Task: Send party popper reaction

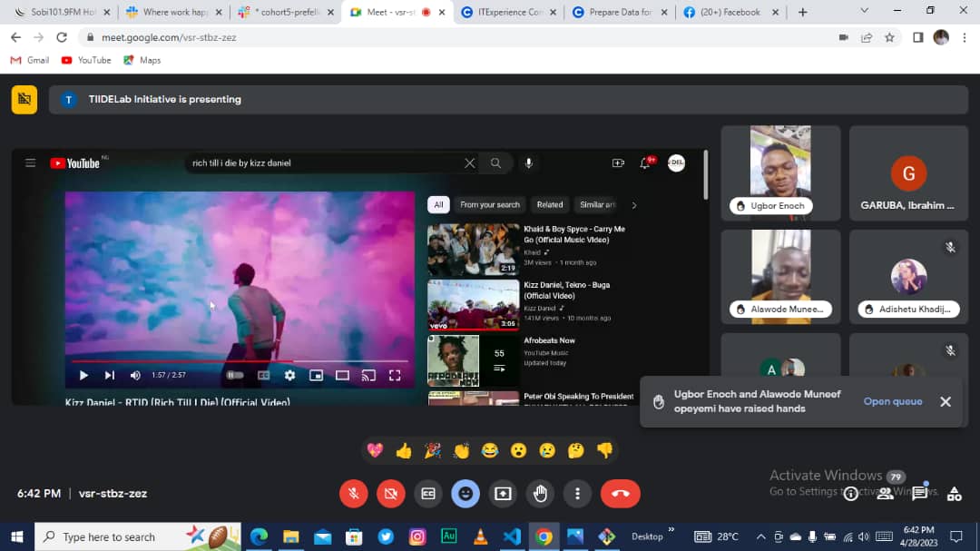Action: (x=433, y=450)
